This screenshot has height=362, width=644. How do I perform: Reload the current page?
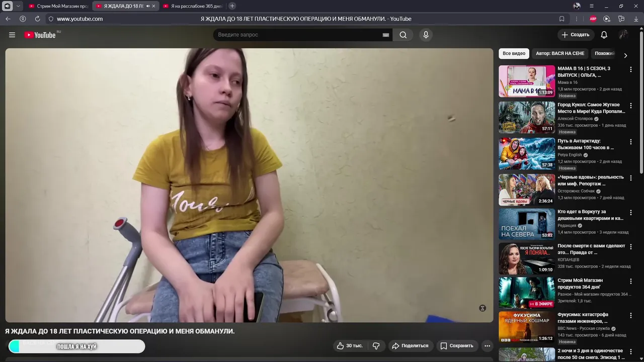tap(37, 19)
